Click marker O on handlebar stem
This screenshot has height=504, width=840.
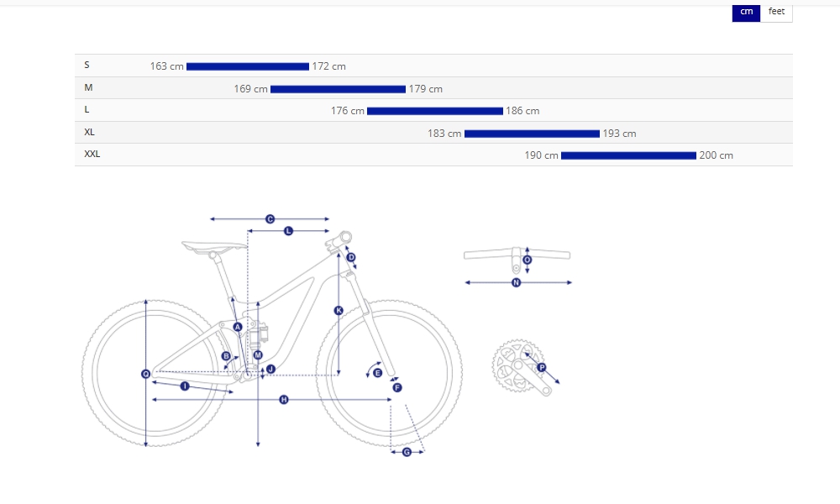pos(528,260)
